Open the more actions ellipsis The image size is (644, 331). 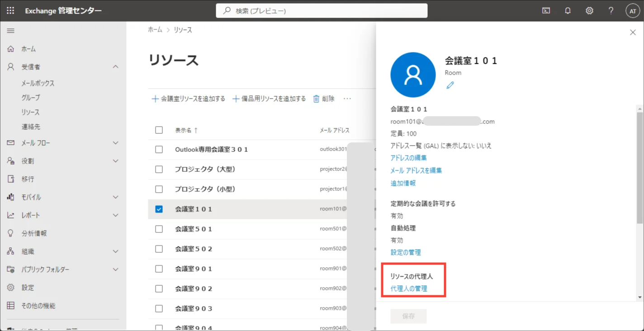point(347,99)
